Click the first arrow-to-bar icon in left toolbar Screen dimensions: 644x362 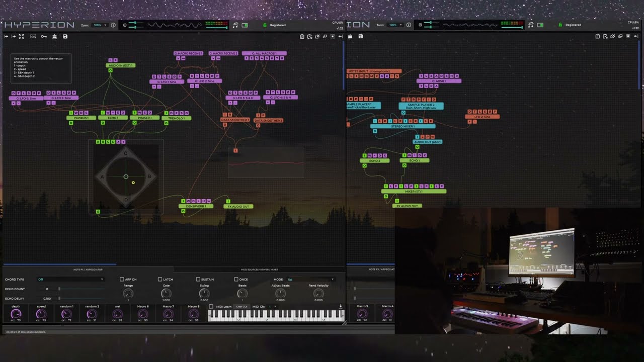pyautogui.click(x=6, y=36)
